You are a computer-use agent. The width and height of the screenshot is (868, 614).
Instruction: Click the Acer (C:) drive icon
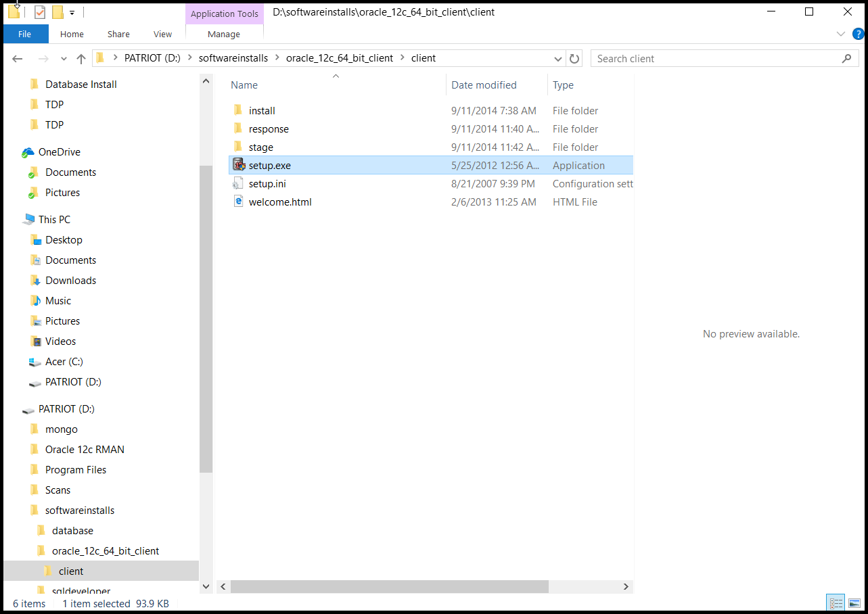[35, 362]
